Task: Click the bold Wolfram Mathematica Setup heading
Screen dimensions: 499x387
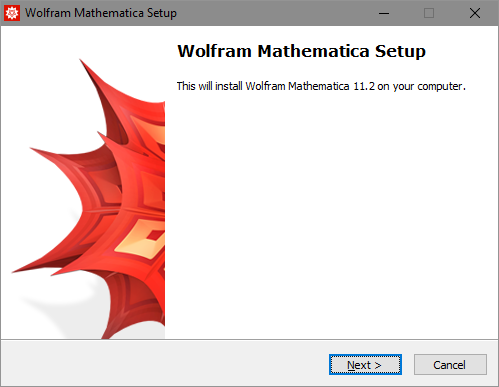Action: click(x=301, y=51)
